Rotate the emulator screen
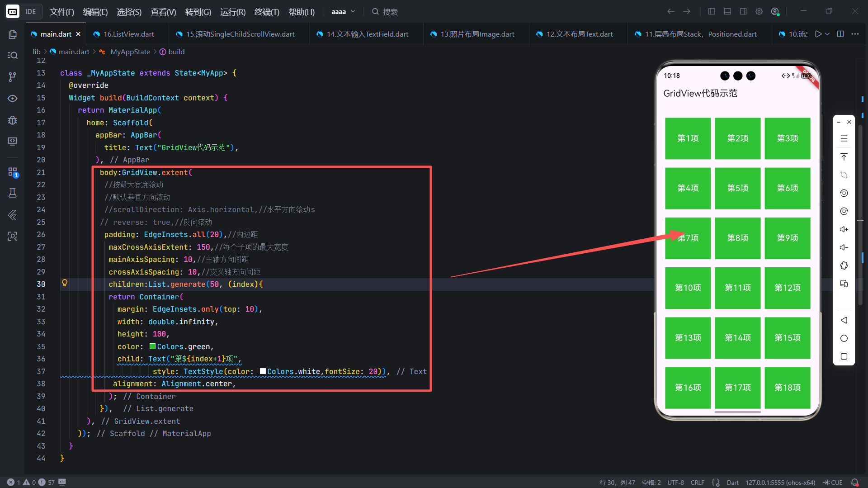The image size is (868, 488). pyautogui.click(x=844, y=265)
